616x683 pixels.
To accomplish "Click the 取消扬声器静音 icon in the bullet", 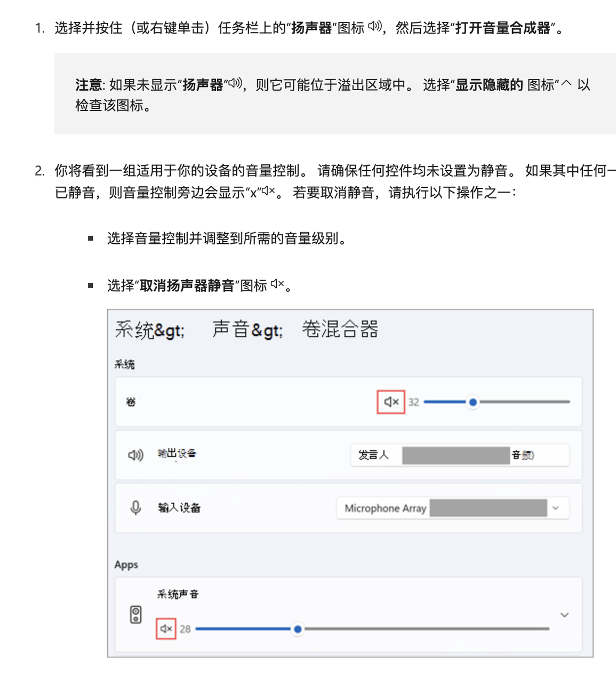I will 277,284.
